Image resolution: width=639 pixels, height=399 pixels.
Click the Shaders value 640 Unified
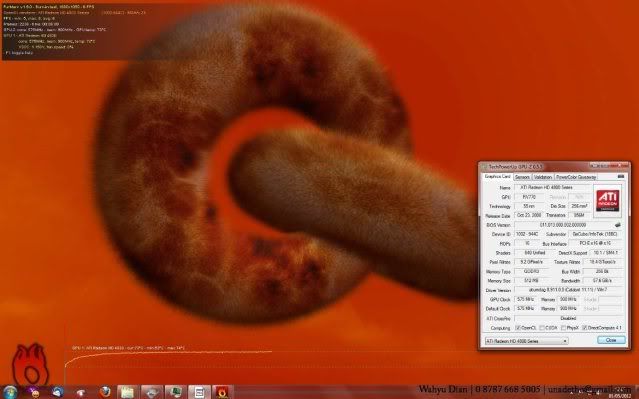534,253
